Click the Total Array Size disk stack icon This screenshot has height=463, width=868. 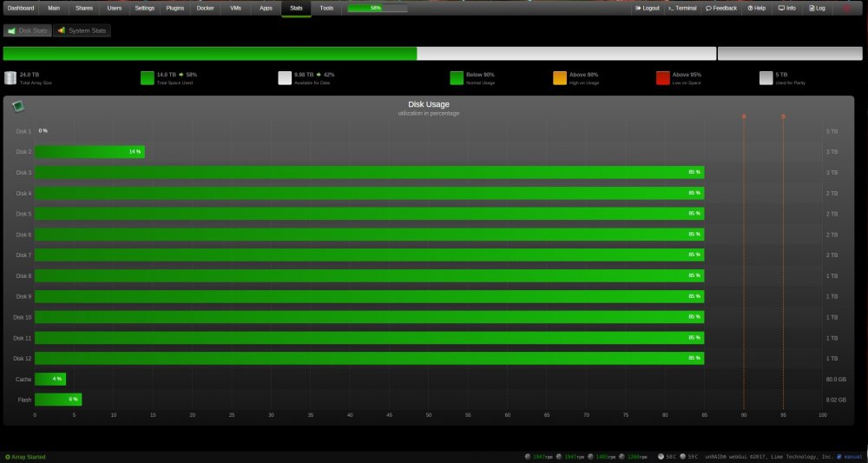coord(10,77)
